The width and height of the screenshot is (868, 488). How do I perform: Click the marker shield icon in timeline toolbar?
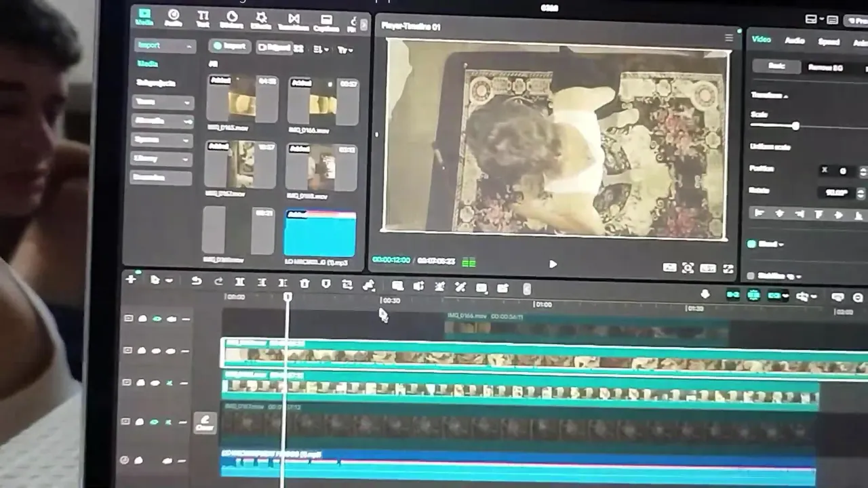325,285
